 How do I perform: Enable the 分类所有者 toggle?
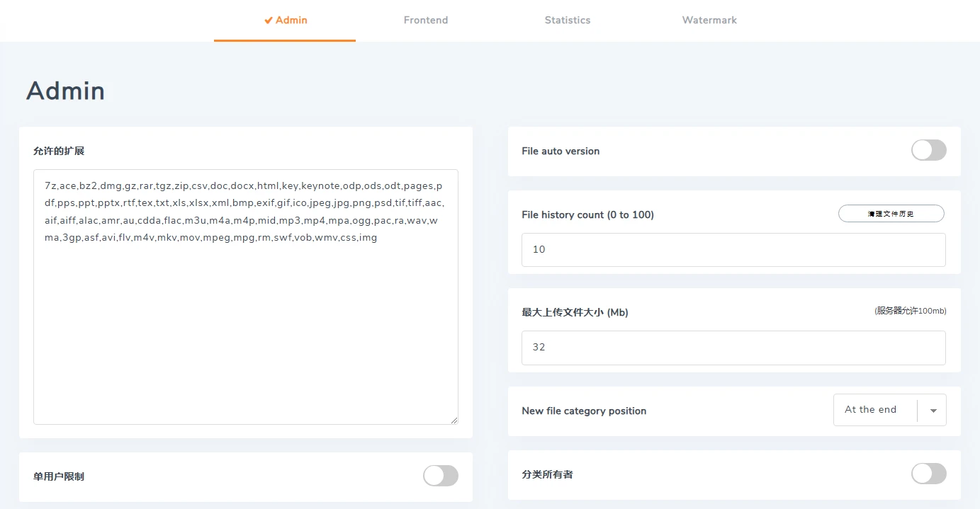[928, 474]
